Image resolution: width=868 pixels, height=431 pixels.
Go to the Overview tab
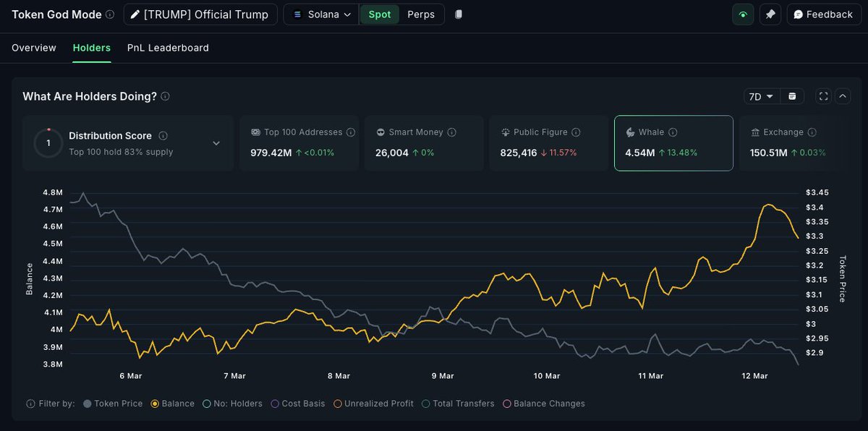click(x=34, y=48)
